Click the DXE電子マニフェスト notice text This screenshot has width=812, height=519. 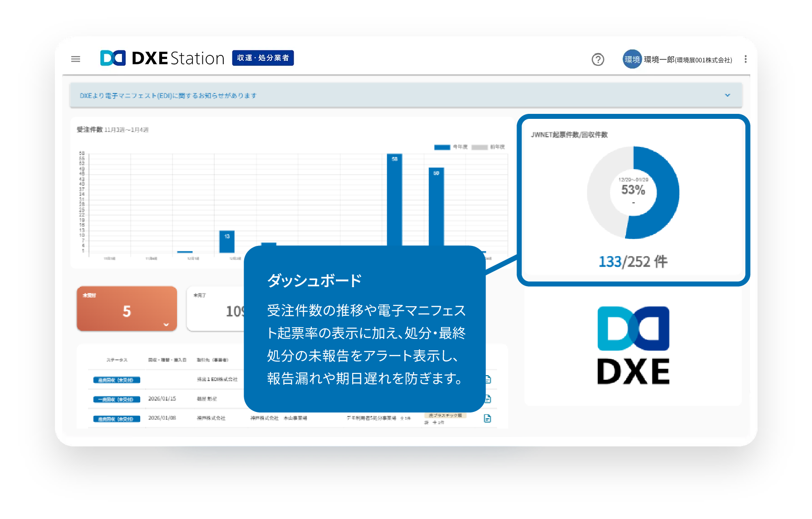tap(168, 96)
